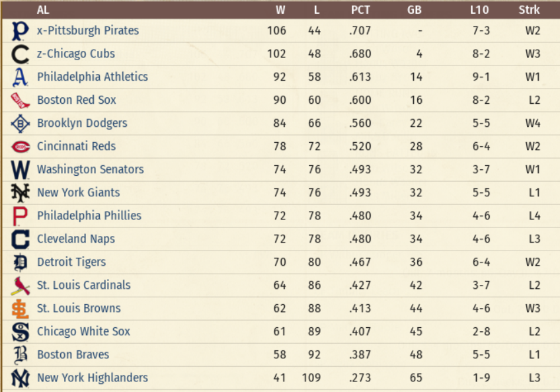Select the Washington Senators W logo
This screenshot has height=392, width=560.
click(20, 170)
